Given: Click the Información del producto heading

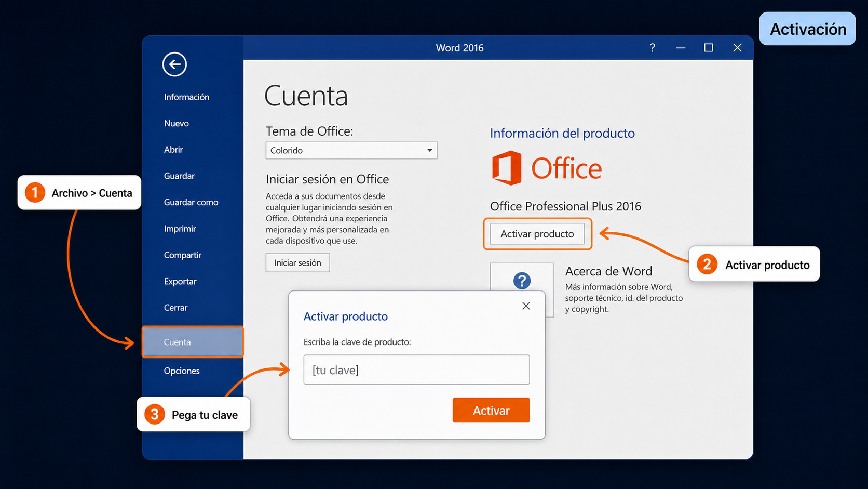Looking at the screenshot, I should coord(562,133).
